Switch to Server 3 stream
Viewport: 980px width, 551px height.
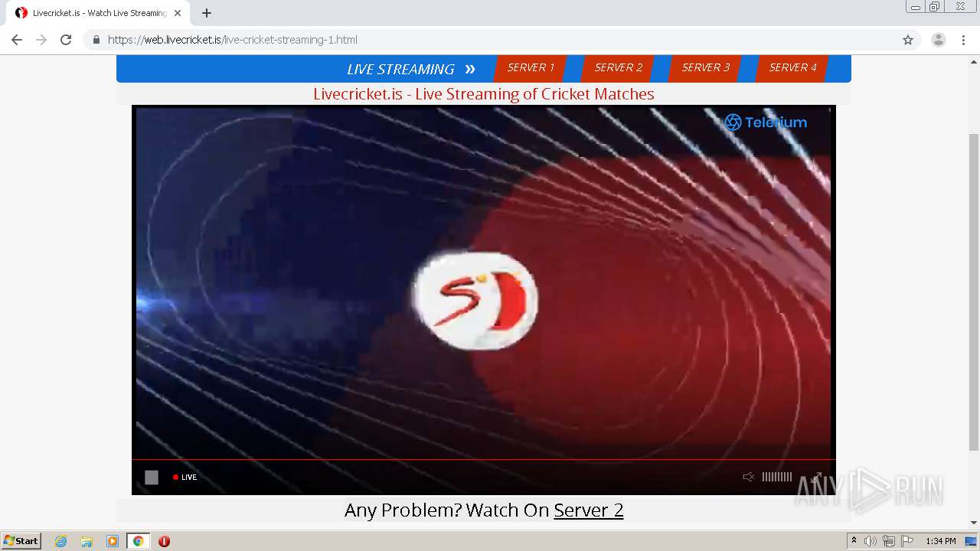[x=705, y=68]
